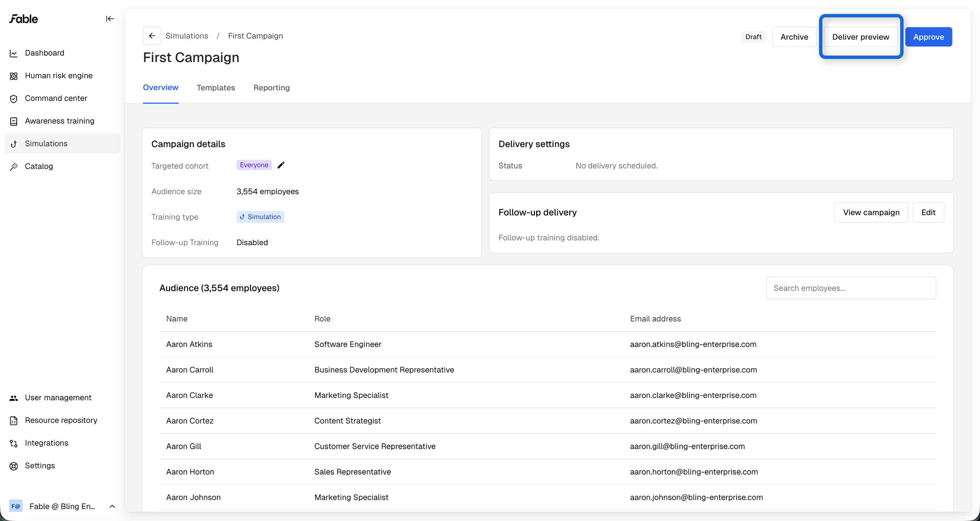Viewport: 980px width, 521px height.
Task: Click the Deliver preview button
Action: (x=861, y=37)
